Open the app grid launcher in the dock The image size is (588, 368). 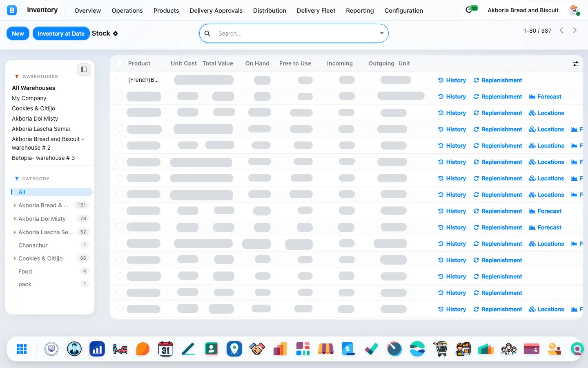coord(22,349)
